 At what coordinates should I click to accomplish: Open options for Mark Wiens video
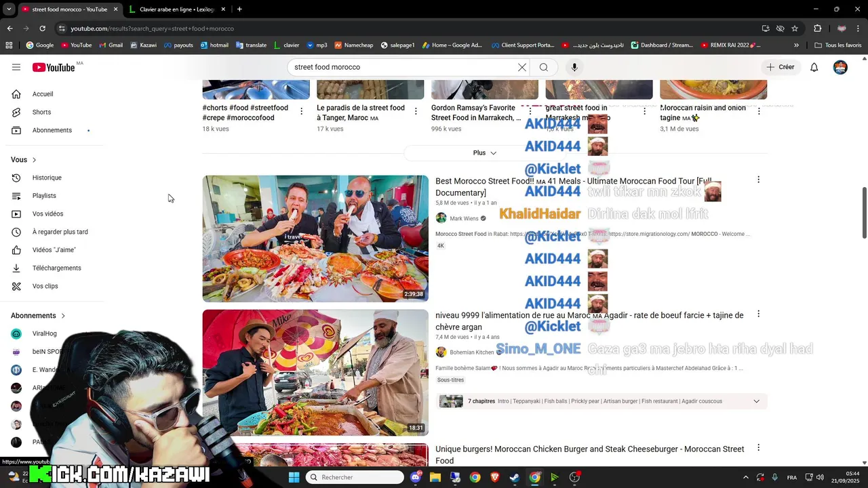click(x=758, y=180)
